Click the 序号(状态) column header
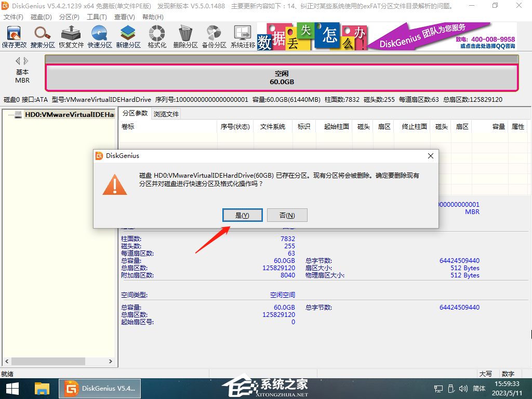Screen dimensions: 532x399 click(235, 127)
